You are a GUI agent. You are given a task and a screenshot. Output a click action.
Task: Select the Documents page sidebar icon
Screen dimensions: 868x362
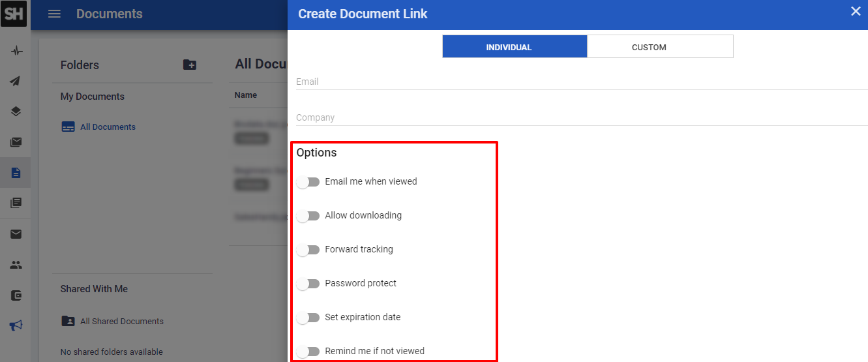click(x=16, y=173)
